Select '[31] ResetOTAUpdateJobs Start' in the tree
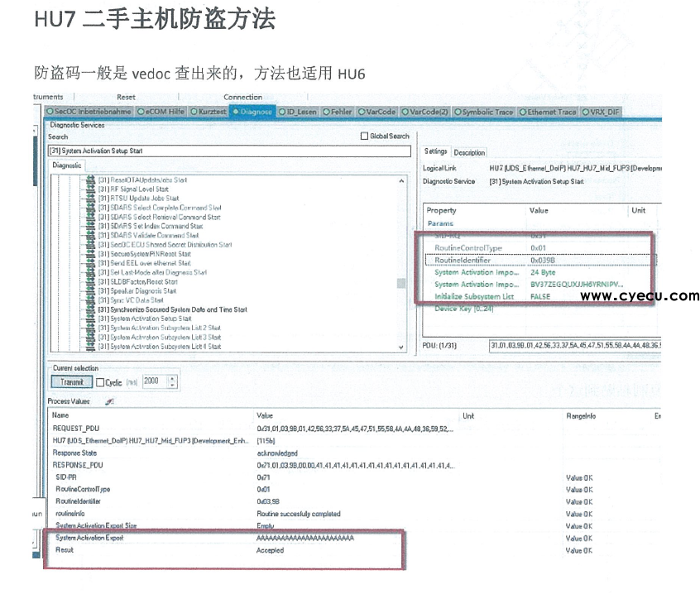The width and height of the screenshot is (700, 594). (x=142, y=180)
